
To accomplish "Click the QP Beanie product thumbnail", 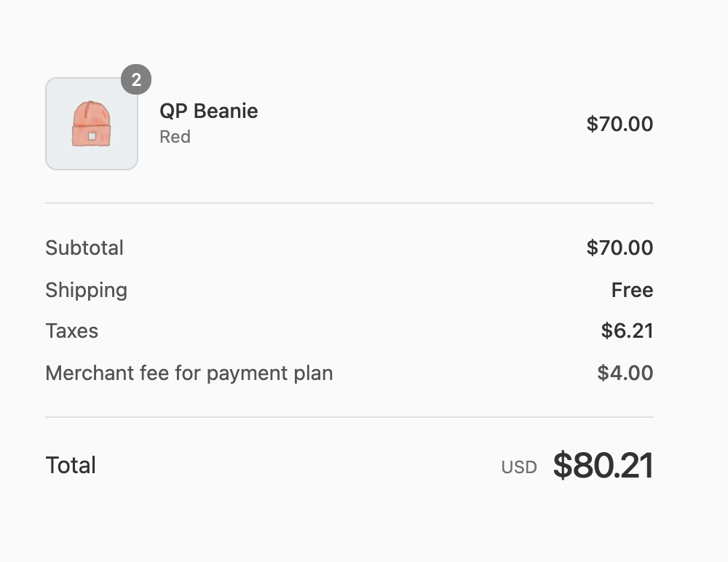I will coord(92,124).
